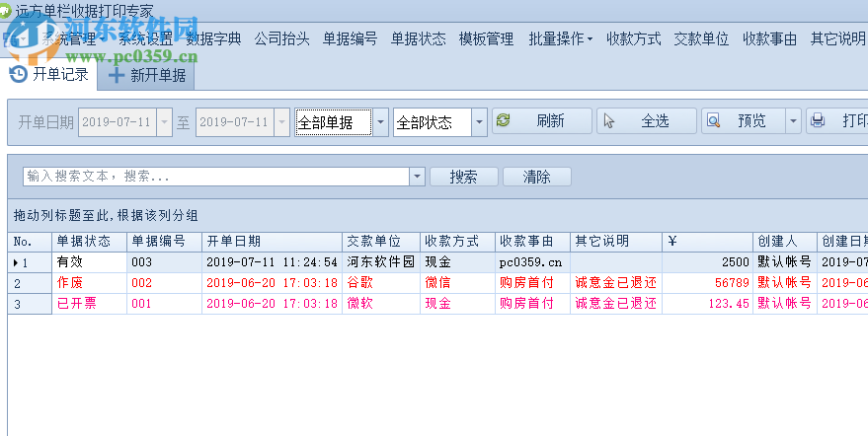Click the 微信 payment method cell
868x436 pixels.
458,283
